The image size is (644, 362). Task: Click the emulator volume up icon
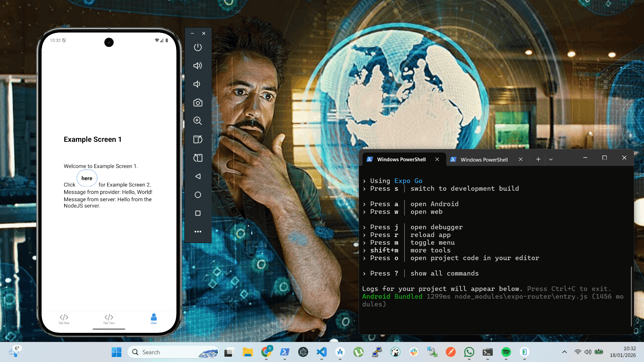coord(198,66)
